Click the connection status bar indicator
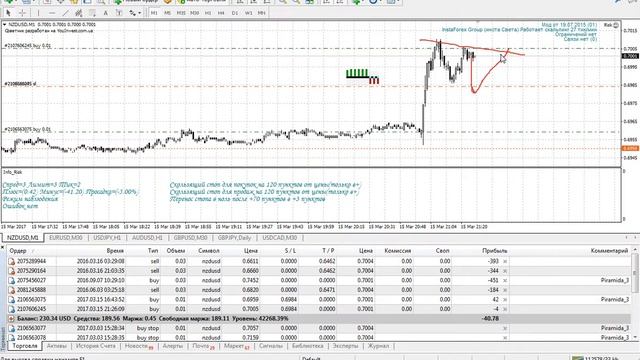The image size is (640, 360). tap(597, 358)
